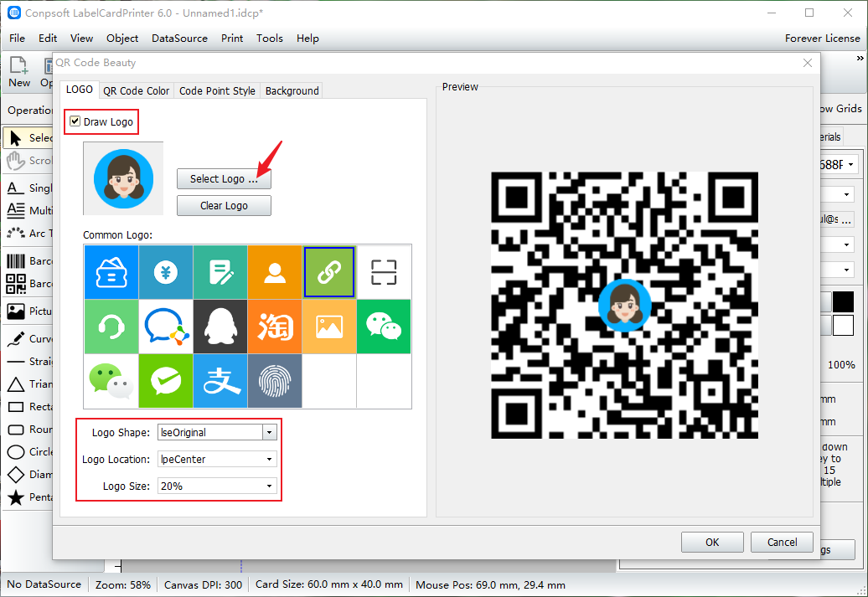Image resolution: width=868 pixels, height=597 pixels.
Task: Select the yellow picture logo
Action: coord(329,327)
